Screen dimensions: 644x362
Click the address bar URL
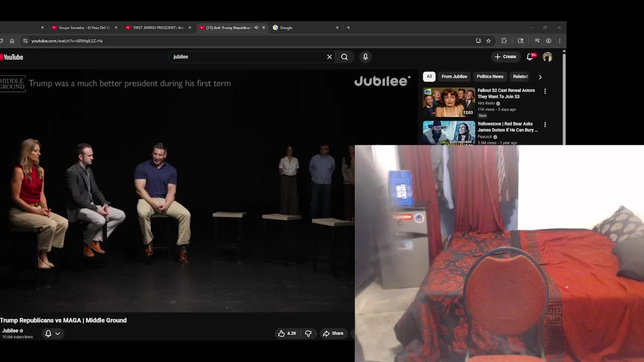pos(67,41)
